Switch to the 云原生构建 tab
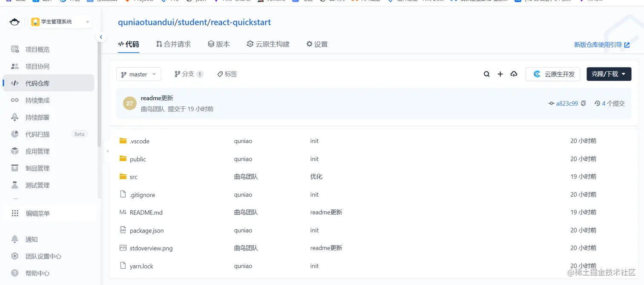The width and height of the screenshot is (644, 285). pos(268,44)
